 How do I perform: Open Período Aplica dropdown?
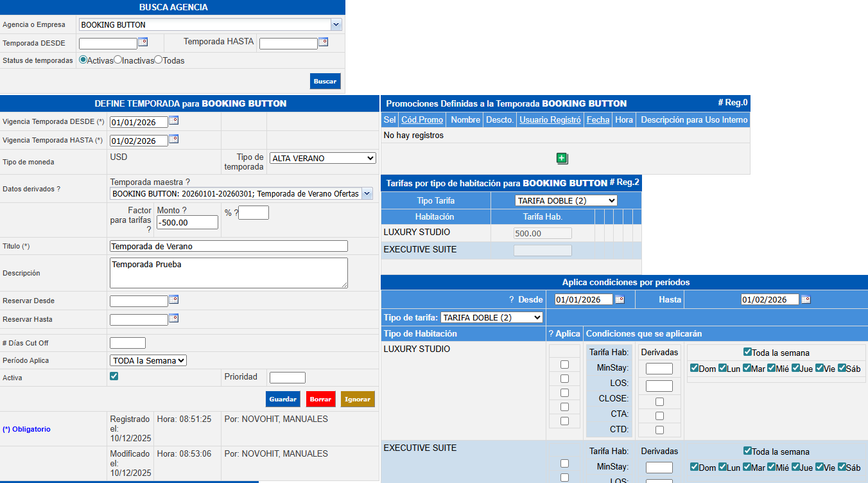point(148,360)
